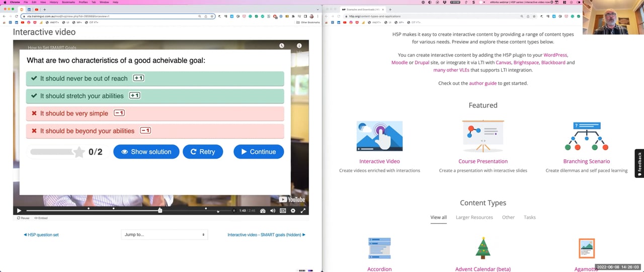This screenshot has height=272, width=644.
Task: Open the Bookmarks menu
Action: tap(68, 2)
